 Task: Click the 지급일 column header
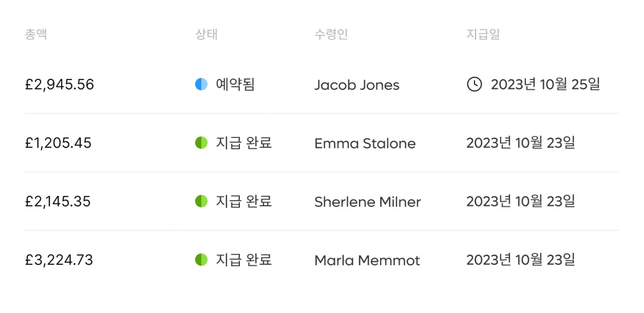coord(483,34)
